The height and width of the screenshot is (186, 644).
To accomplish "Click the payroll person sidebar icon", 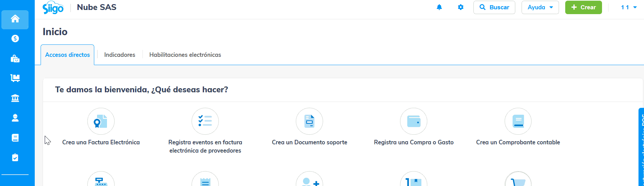I will point(15,118).
